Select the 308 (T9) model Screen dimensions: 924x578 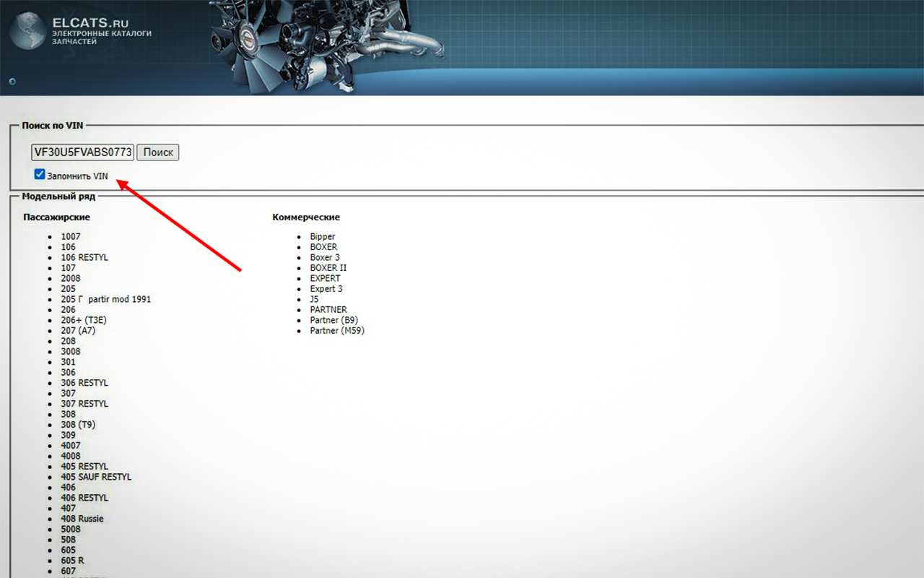tap(78, 425)
